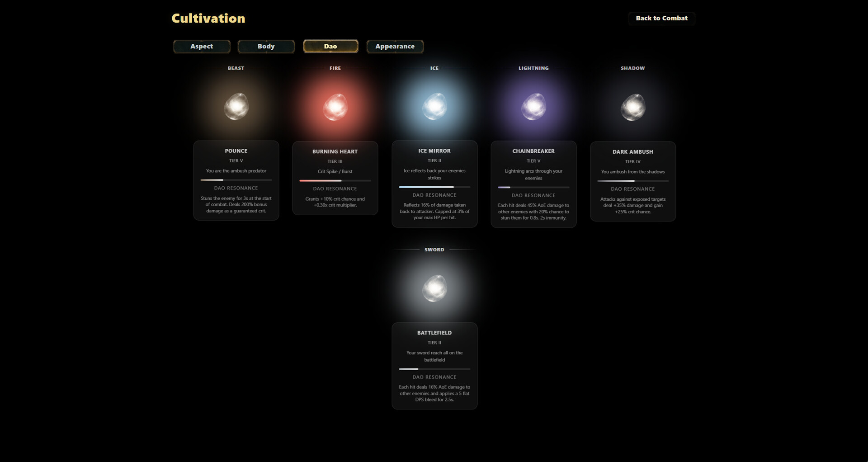Click the DARK AMBUSH card title
This screenshot has width=868, height=462.
pyautogui.click(x=633, y=152)
